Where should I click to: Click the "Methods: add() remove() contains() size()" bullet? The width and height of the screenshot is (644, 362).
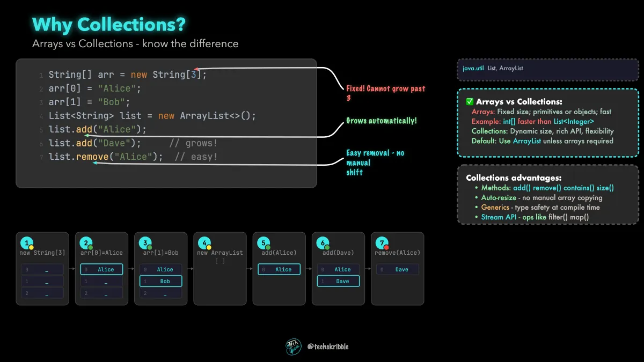(x=547, y=188)
